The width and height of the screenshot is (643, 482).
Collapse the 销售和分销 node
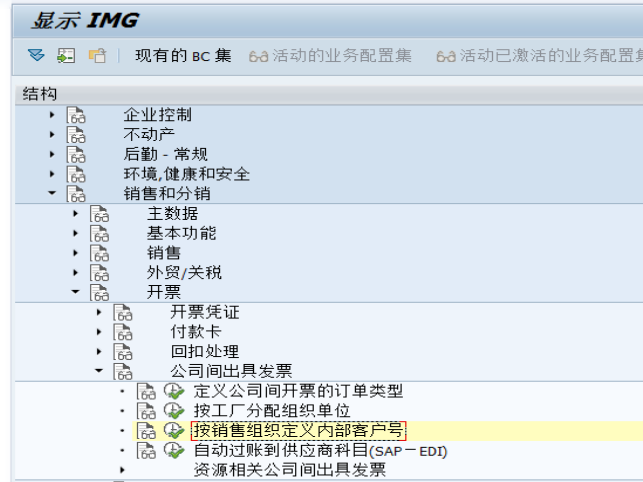click(x=52, y=193)
